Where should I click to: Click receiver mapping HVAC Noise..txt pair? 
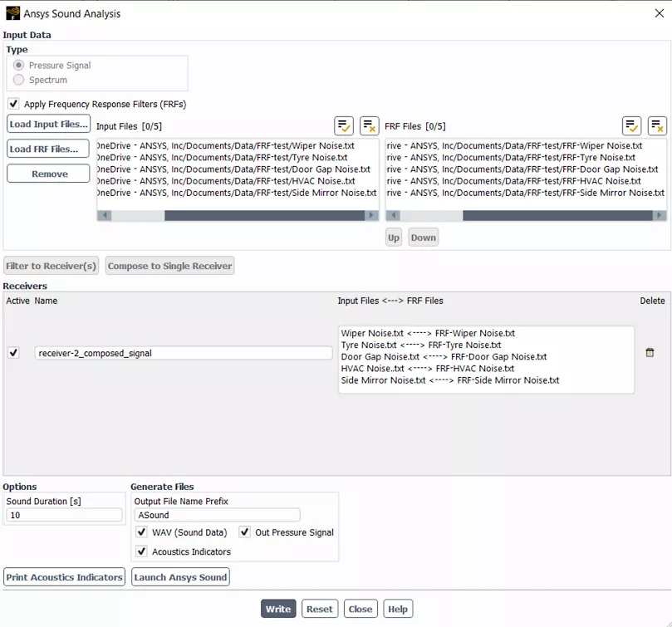tap(427, 368)
